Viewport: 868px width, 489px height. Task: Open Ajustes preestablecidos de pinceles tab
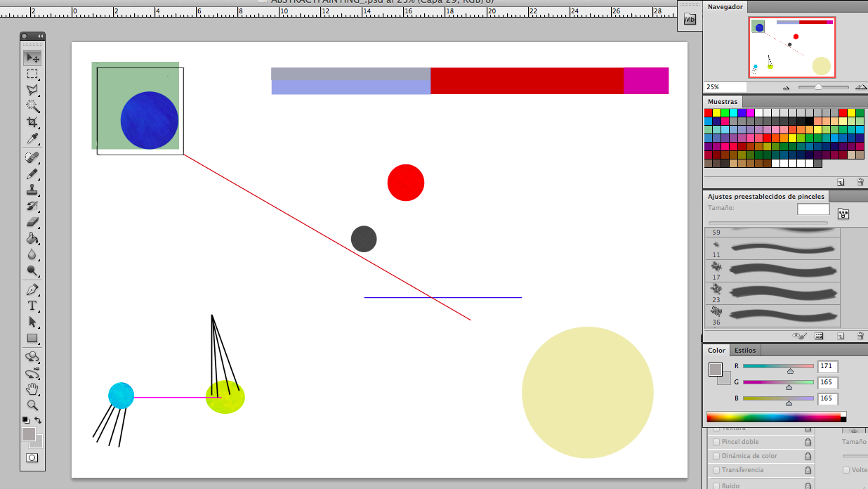766,197
